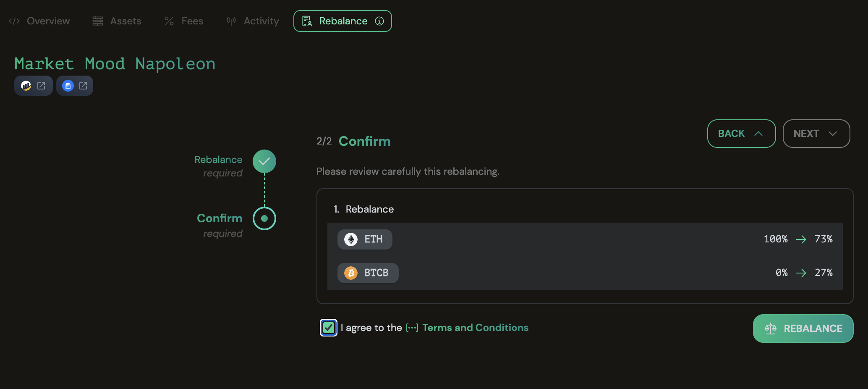
Task: Click the BACK button up chevron
Action: pyautogui.click(x=758, y=134)
